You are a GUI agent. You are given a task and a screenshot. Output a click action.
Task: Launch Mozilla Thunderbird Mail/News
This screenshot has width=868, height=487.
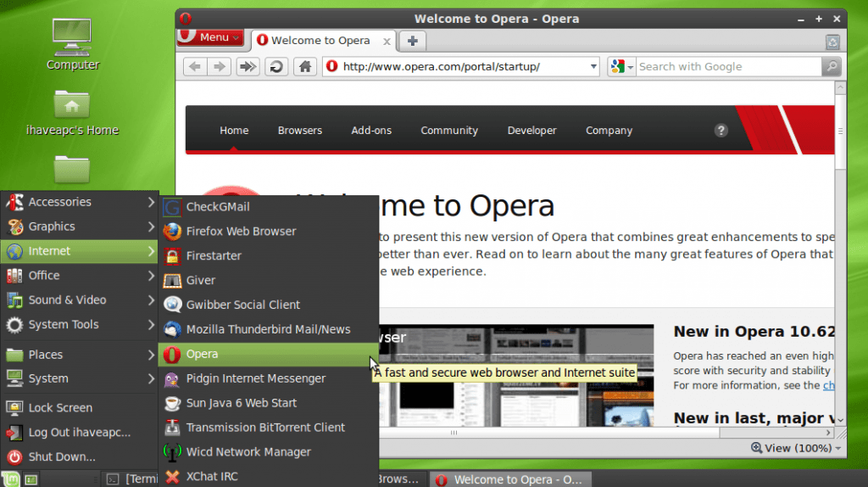coord(269,329)
